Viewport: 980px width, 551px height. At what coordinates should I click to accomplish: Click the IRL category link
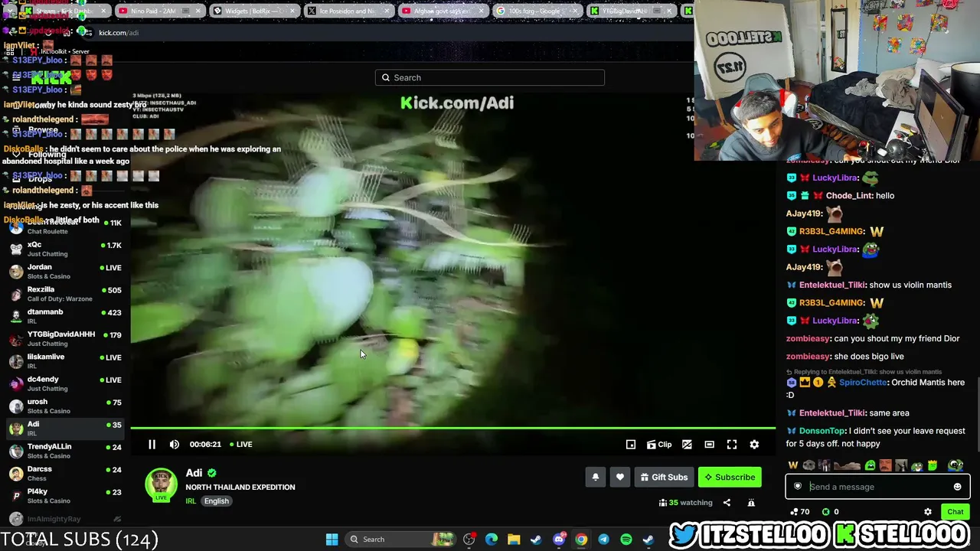tap(191, 501)
